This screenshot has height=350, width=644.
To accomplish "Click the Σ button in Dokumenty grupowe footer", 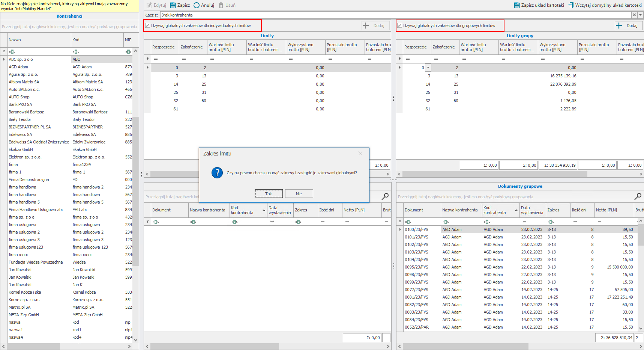I will tap(638, 338).
